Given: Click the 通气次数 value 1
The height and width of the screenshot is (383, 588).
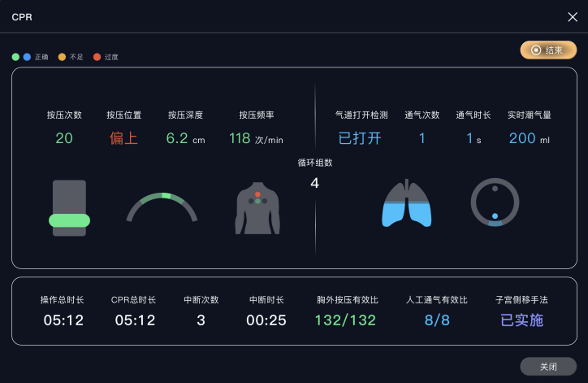Looking at the screenshot, I should pyautogui.click(x=422, y=138).
